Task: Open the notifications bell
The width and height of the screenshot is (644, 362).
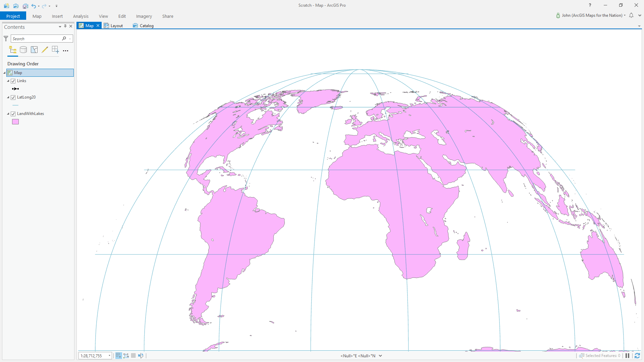Action: [x=631, y=15]
